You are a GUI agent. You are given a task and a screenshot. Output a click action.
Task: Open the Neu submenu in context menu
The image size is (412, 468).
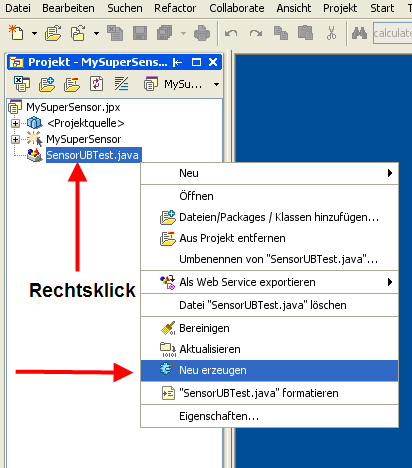click(x=269, y=173)
